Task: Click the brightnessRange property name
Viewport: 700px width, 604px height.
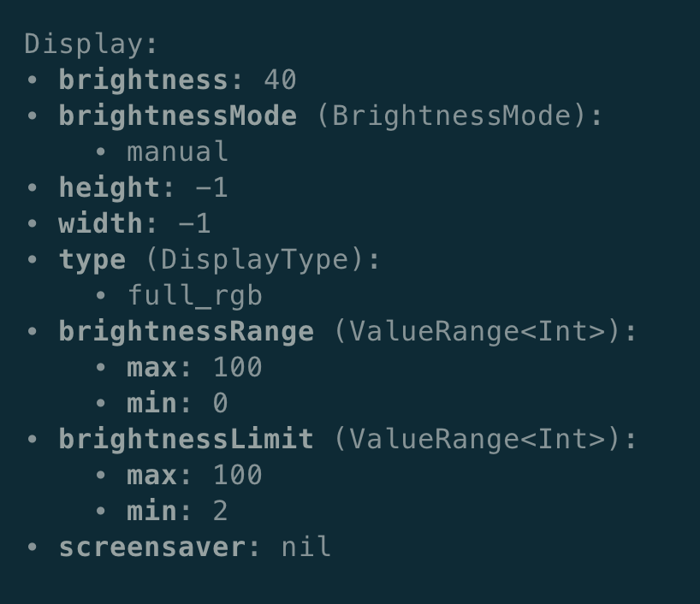Action: click(186, 331)
